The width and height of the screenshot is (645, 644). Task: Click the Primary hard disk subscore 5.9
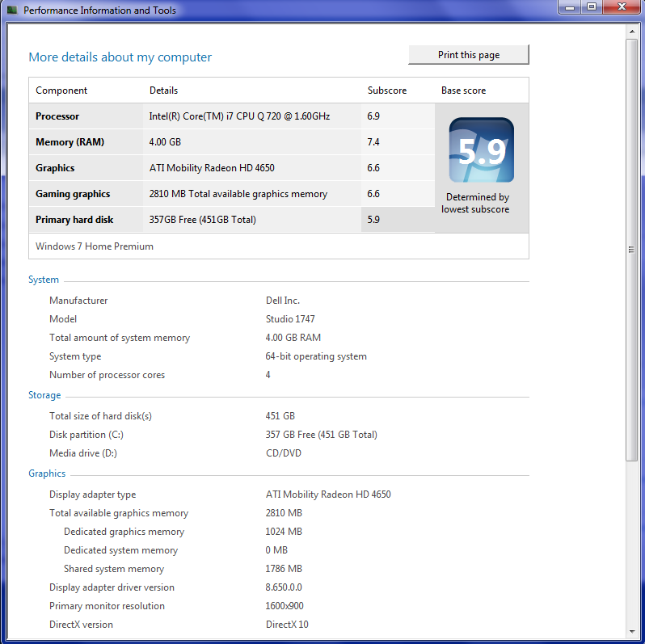point(373,220)
